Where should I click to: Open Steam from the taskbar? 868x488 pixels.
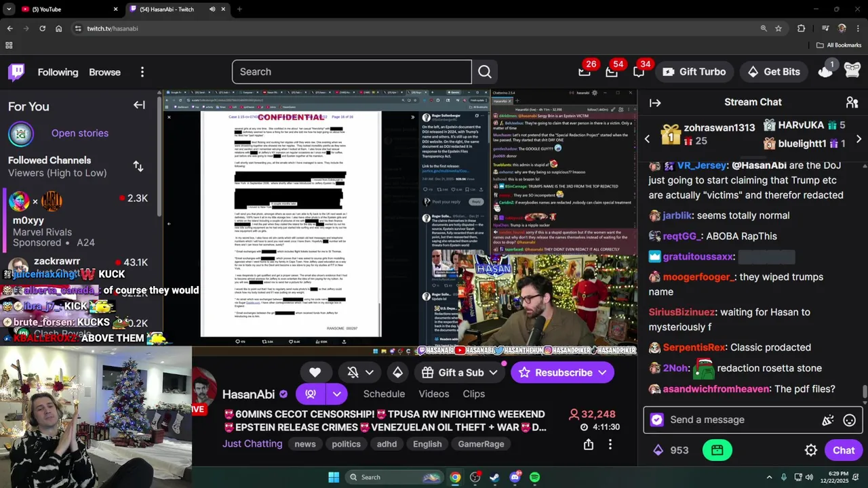point(495,477)
